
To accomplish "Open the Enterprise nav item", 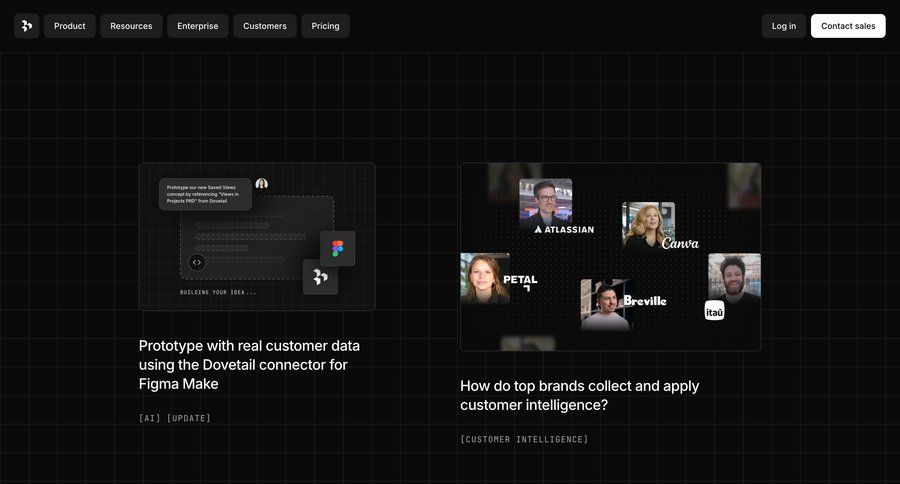I will click(x=197, y=26).
